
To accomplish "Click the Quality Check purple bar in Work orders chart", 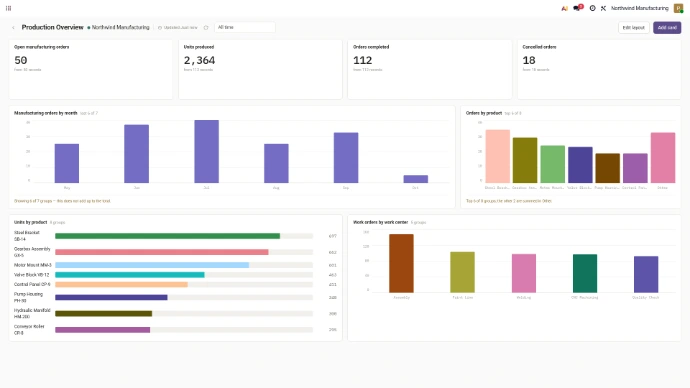I will 646,275.
